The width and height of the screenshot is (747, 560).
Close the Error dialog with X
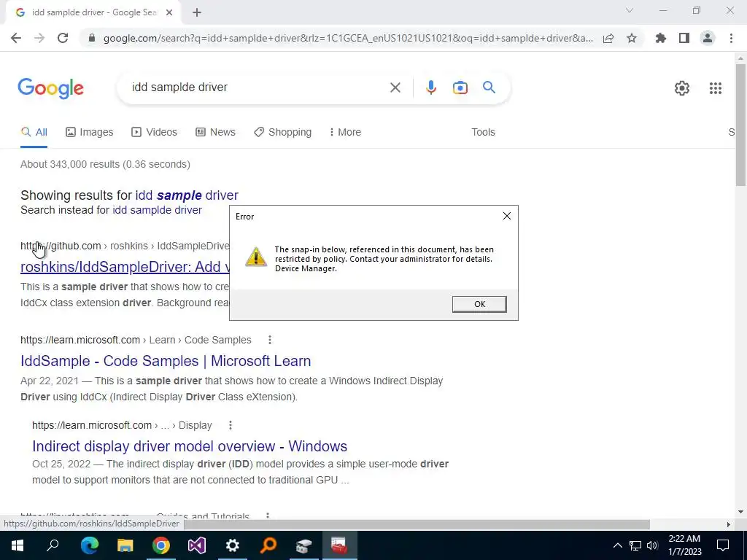506,216
